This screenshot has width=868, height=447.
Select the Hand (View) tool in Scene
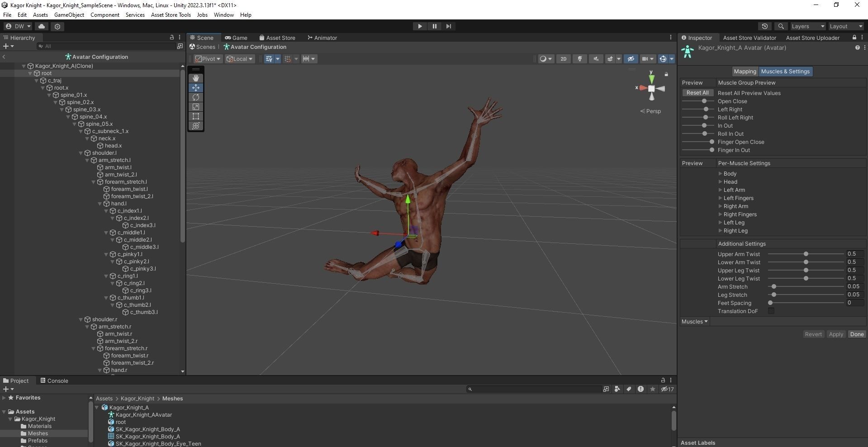(x=196, y=78)
